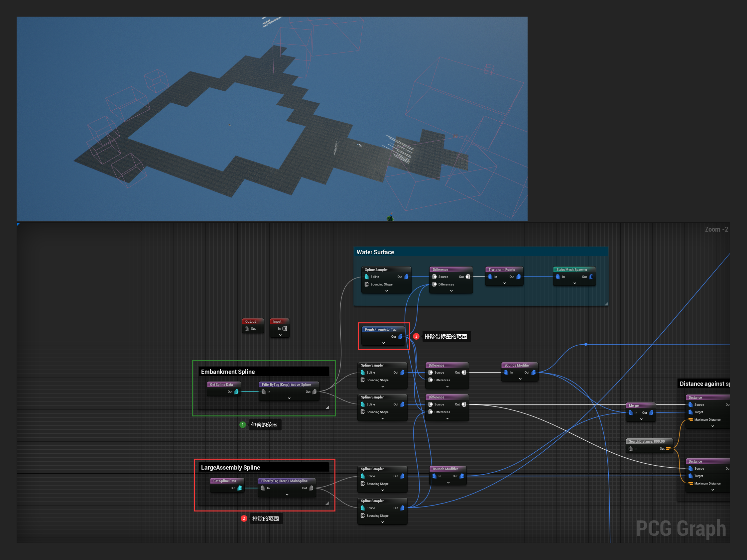Click the SearchDistance Out pin
747x560 pixels.
pos(668,449)
